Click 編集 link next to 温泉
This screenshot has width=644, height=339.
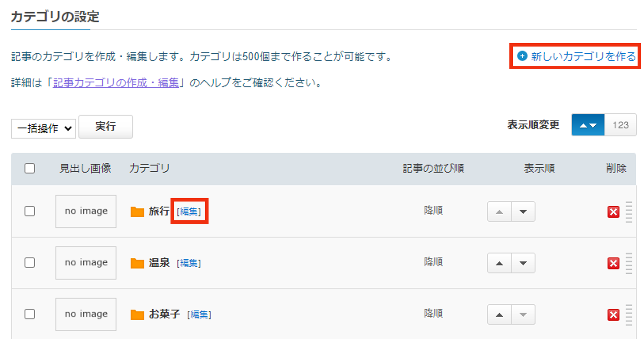(x=189, y=263)
